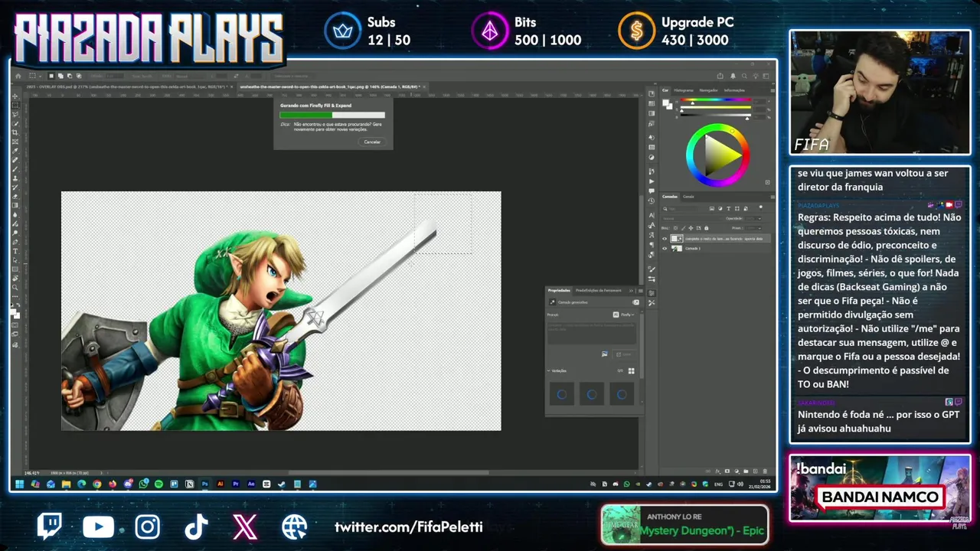Hide the Camada 1 layer eye icon

[665, 249]
